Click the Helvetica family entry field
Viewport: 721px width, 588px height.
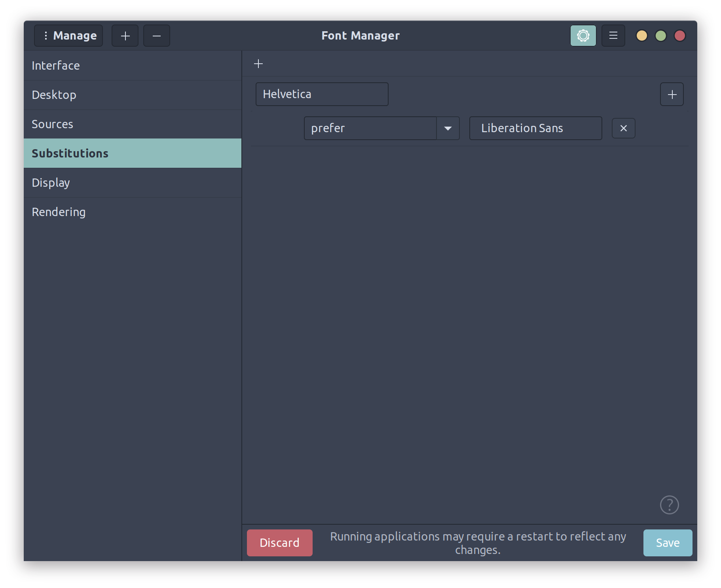322,94
